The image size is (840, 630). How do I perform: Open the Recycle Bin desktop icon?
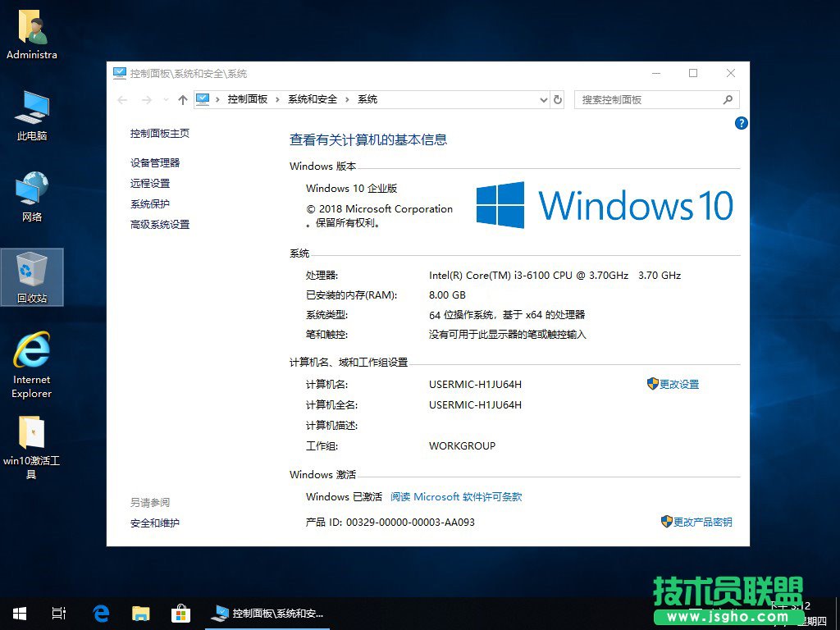[32, 276]
